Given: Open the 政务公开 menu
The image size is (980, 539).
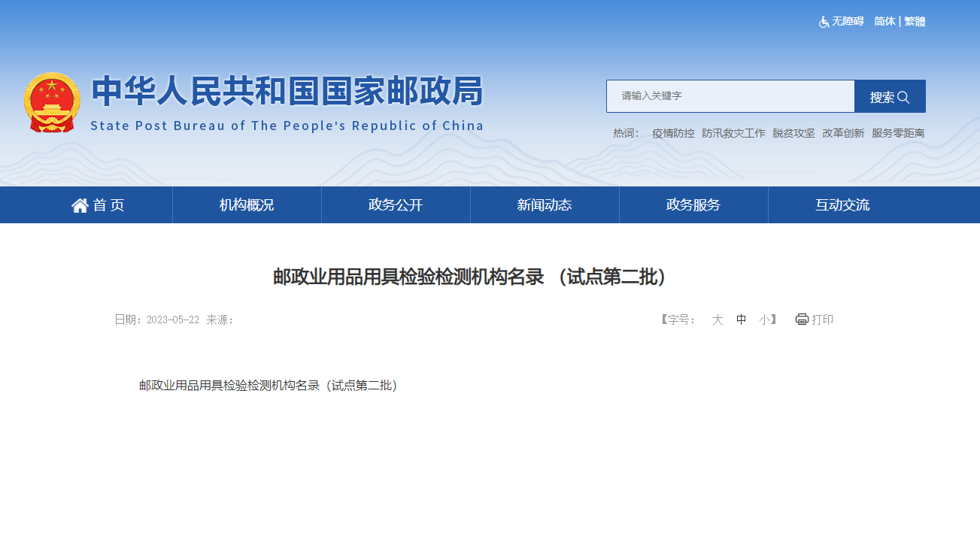Looking at the screenshot, I should tap(396, 205).
